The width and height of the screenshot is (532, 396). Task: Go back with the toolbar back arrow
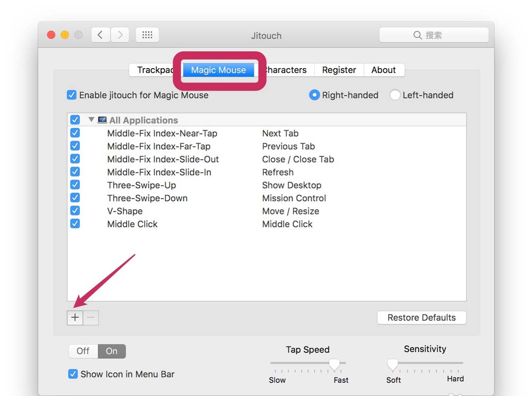pos(100,35)
